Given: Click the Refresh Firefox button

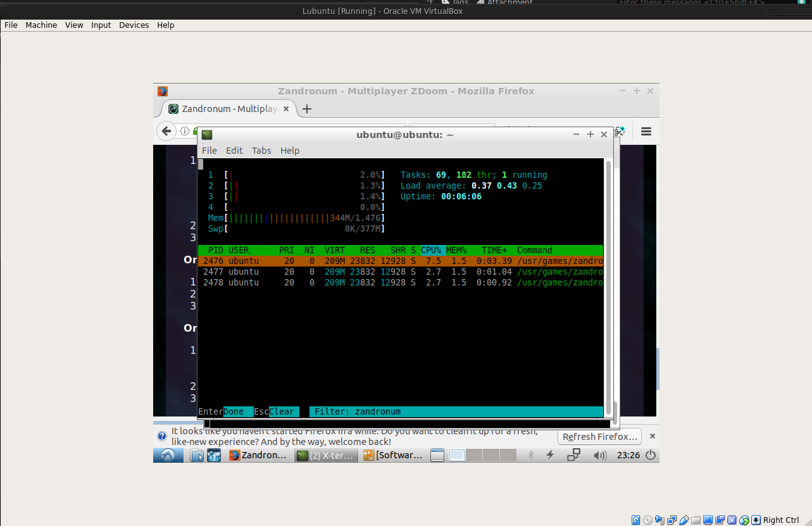Looking at the screenshot, I should pyautogui.click(x=599, y=437).
